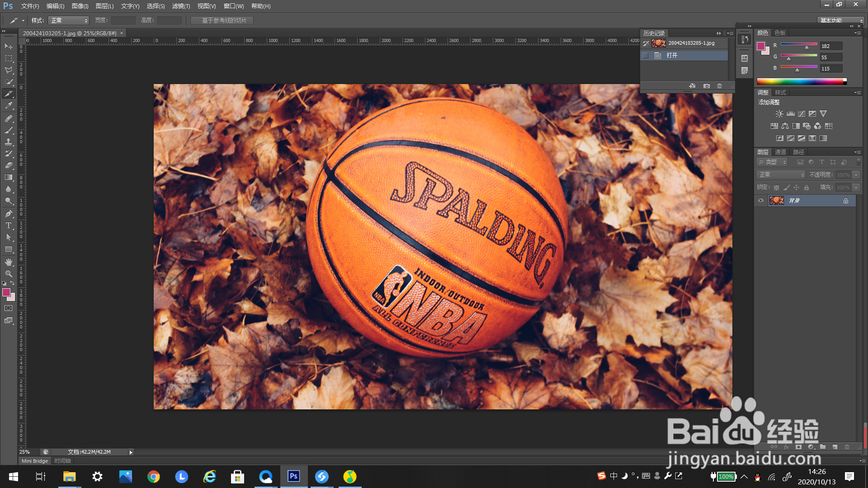Open the 滤镜(T) menu

tap(181, 6)
